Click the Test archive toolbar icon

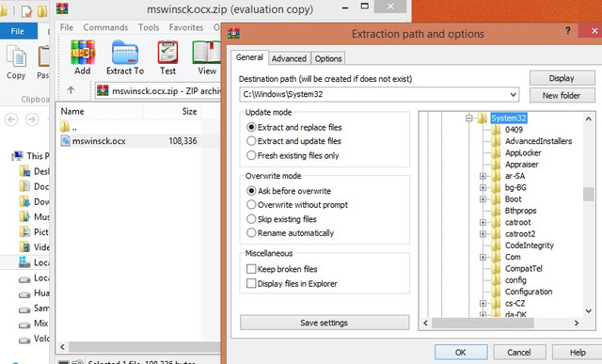pyautogui.click(x=167, y=53)
